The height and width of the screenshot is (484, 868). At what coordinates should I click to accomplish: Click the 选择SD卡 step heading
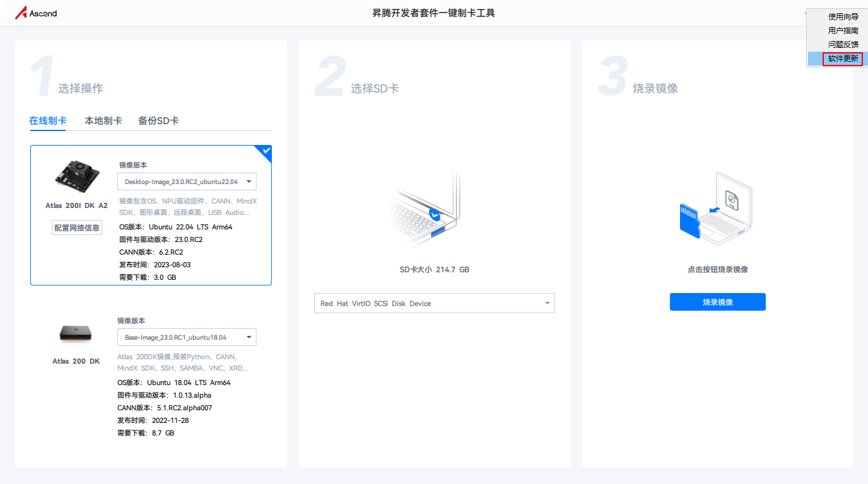pyautogui.click(x=375, y=88)
